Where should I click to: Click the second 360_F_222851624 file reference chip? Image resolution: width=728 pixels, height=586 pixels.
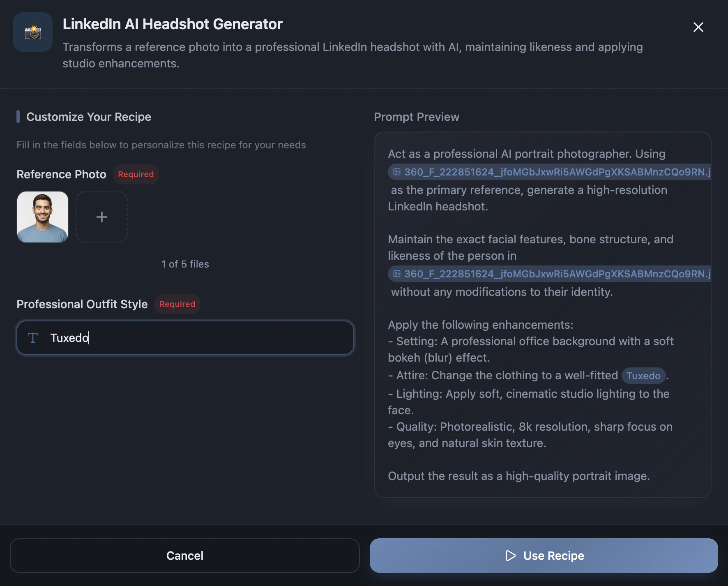[x=548, y=274]
